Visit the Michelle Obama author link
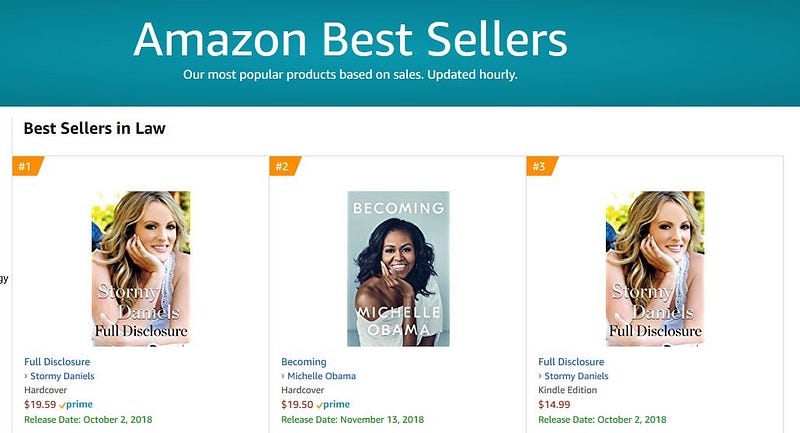 (321, 376)
